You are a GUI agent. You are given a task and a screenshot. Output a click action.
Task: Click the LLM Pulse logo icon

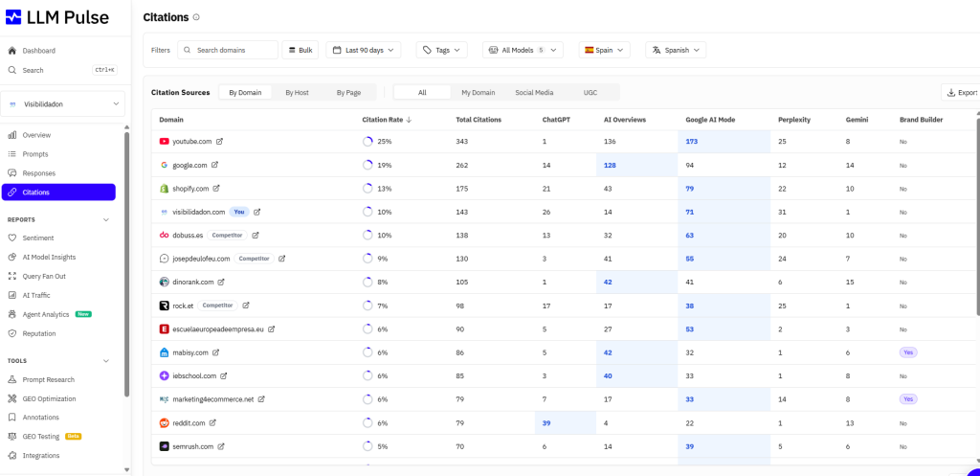click(13, 17)
